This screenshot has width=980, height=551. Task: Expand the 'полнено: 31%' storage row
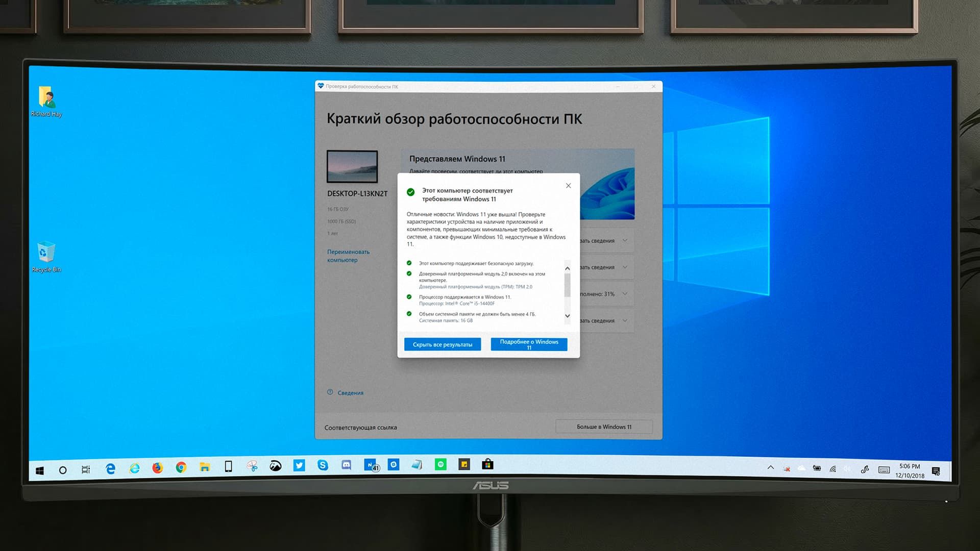625,294
